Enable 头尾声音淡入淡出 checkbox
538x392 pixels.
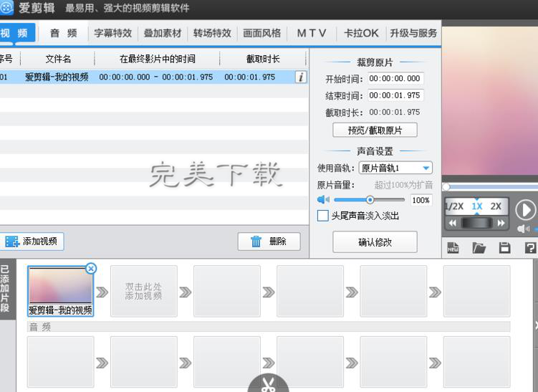click(x=322, y=216)
